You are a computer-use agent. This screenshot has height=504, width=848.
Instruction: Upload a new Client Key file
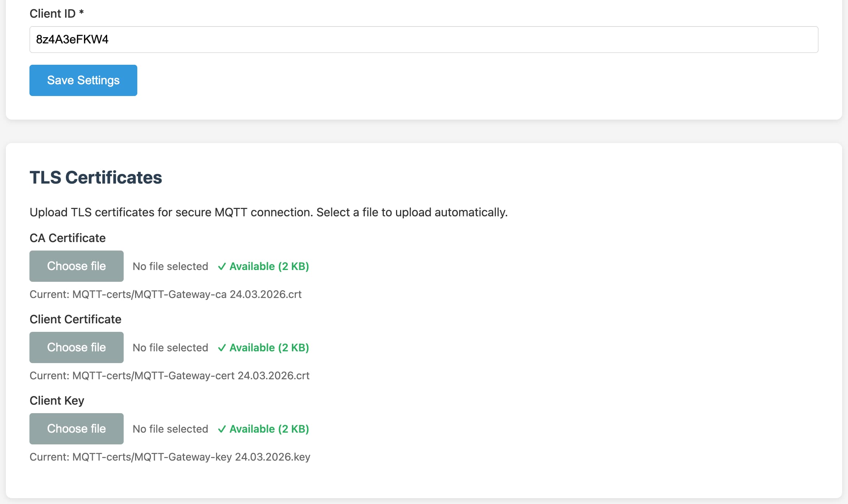(76, 429)
